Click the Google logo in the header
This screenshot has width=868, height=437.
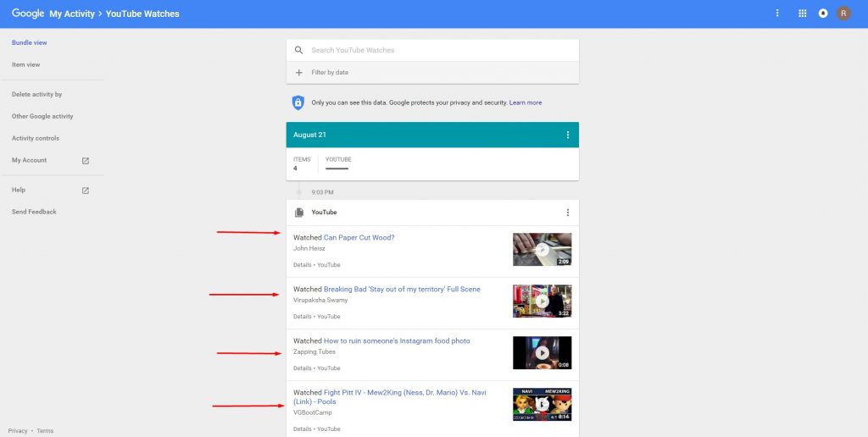coord(28,14)
